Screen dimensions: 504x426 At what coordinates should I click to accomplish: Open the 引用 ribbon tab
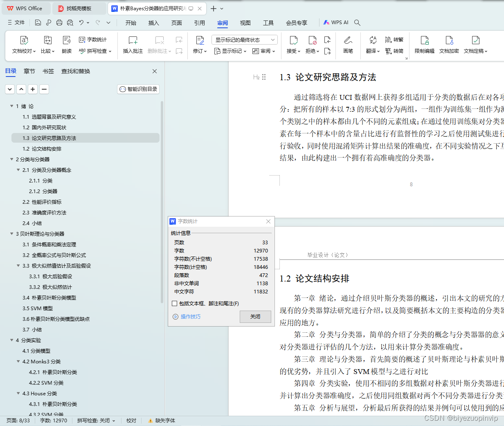(200, 23)
